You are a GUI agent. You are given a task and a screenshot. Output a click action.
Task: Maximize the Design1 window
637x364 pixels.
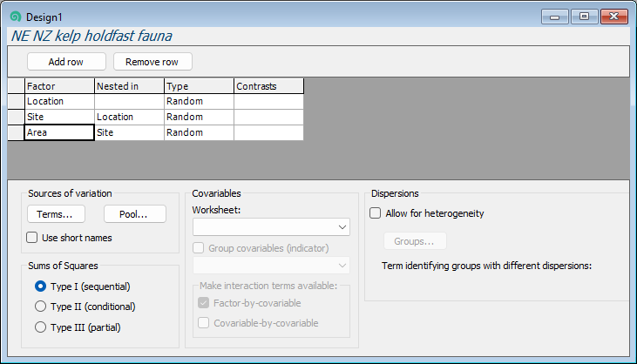583,17
